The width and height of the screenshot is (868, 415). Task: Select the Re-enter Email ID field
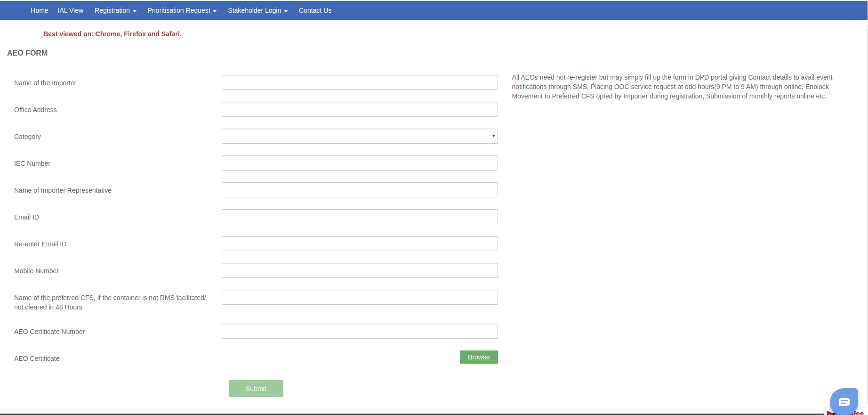click(359, 244)
